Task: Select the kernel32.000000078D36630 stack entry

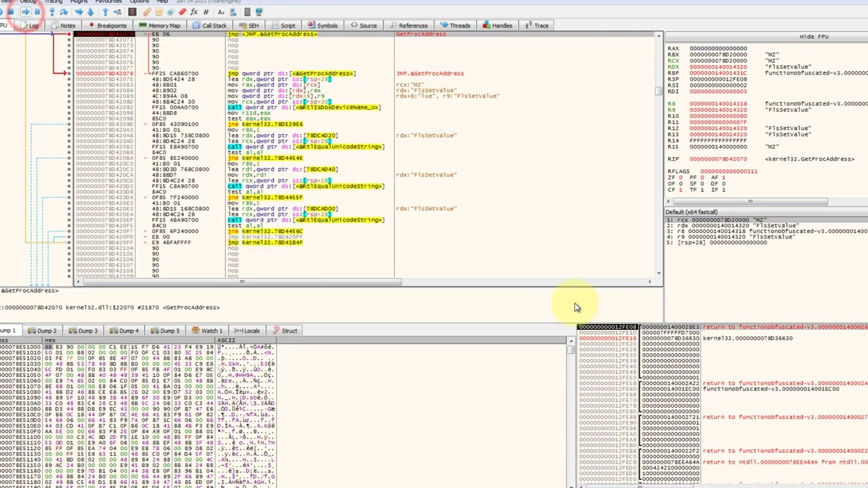Action: coord(747,338)
